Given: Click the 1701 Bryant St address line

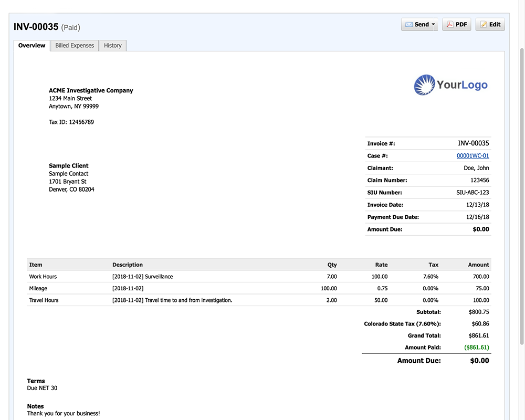Looking at the screenshot, I should coord(68,182).
